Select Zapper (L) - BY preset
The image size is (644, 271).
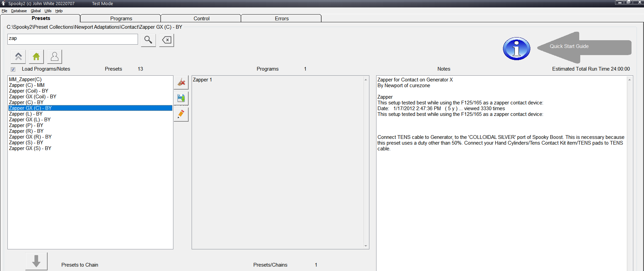coord(90,114)
